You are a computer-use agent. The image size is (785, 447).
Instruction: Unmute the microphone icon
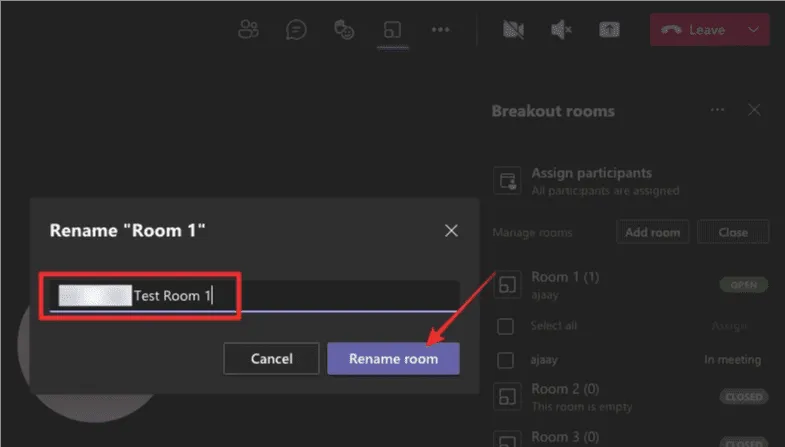coord(561,30)
